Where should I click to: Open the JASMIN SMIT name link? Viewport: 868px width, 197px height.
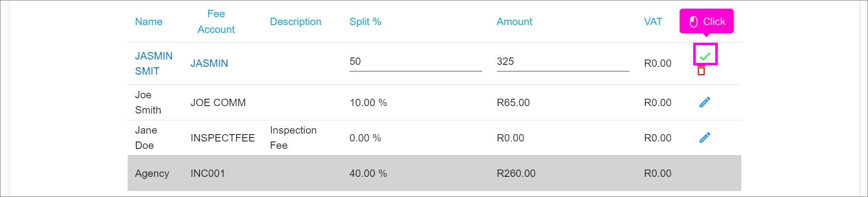[x=154, y=63]
